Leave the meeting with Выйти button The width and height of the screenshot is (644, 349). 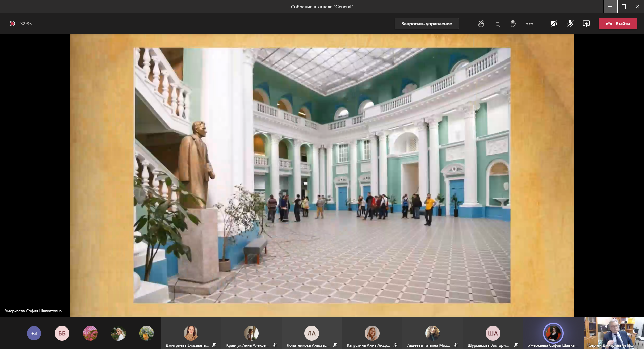[x=617, y=24]
